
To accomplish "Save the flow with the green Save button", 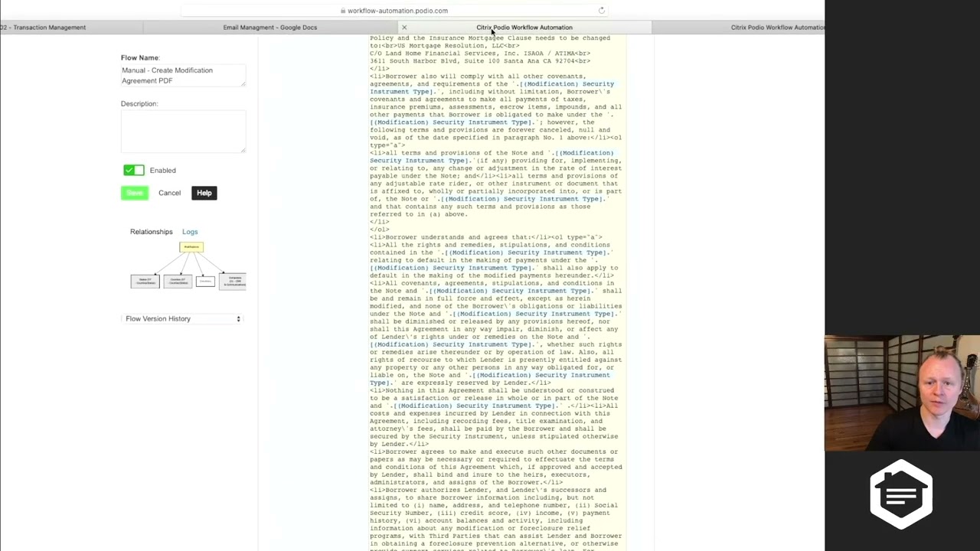I will 135,193.
